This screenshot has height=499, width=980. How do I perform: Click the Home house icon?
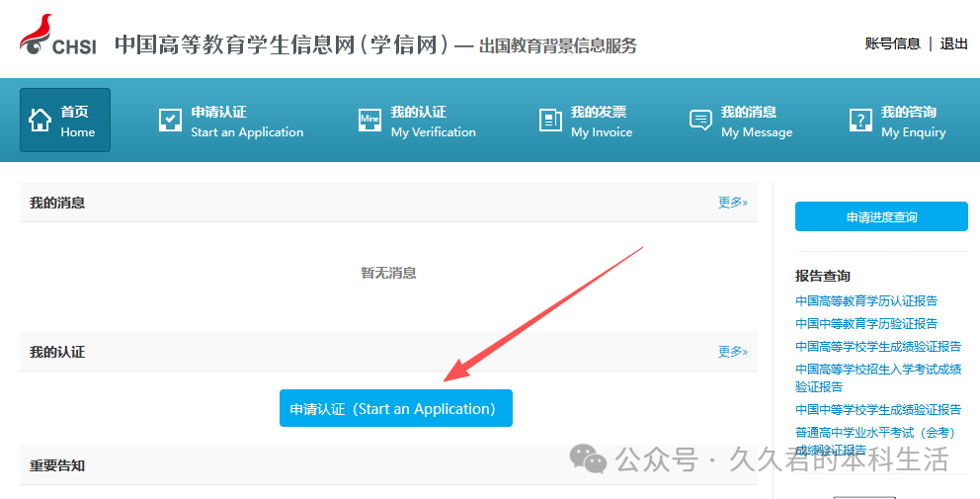pos(41,121)
